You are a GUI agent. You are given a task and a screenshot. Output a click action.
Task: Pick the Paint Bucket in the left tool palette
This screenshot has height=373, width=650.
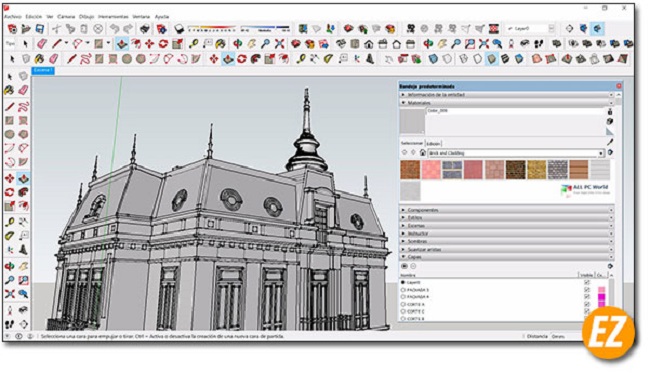10,90
